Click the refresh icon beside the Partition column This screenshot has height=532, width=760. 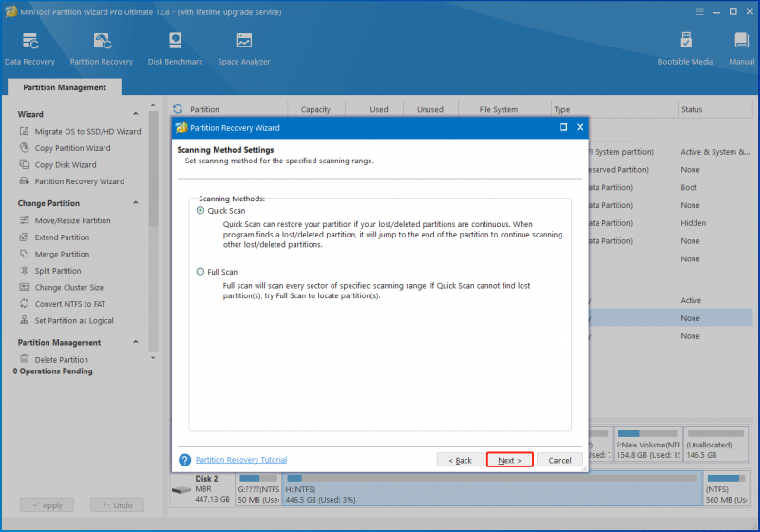tap(178, 109)
